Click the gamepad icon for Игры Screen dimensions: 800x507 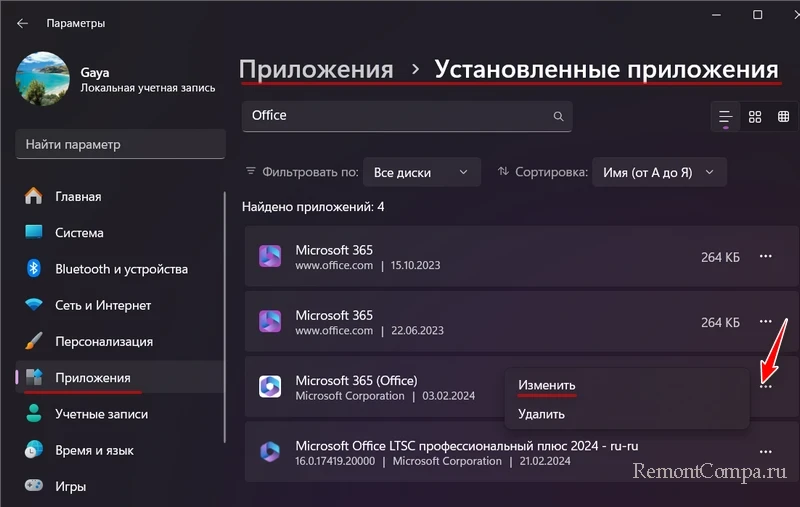point(34,486)
